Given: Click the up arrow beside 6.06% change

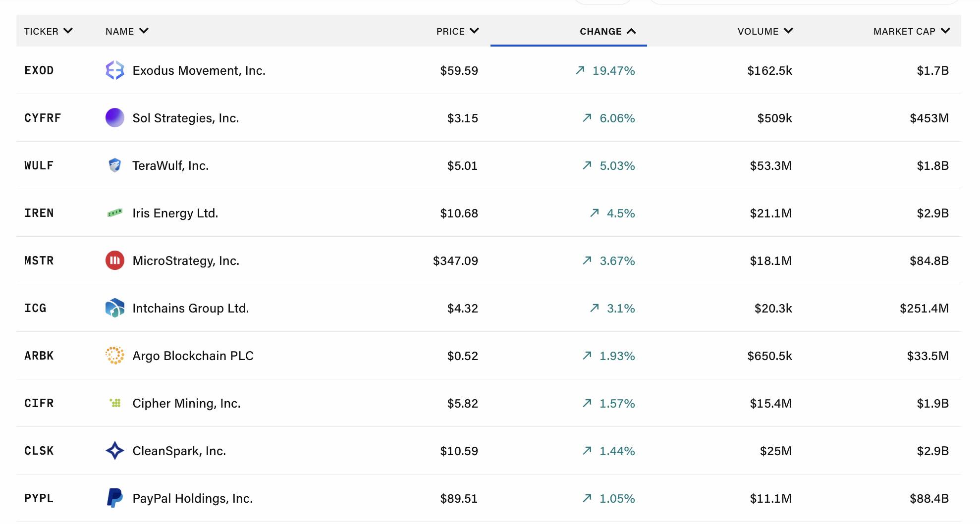Looking at the screenshot, I should point(587,118).
